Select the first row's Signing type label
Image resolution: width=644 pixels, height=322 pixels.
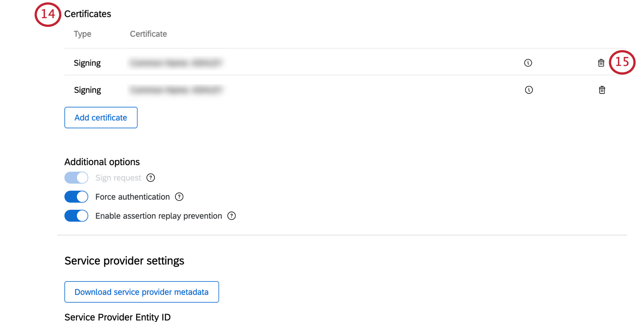(x=87, y=63)
